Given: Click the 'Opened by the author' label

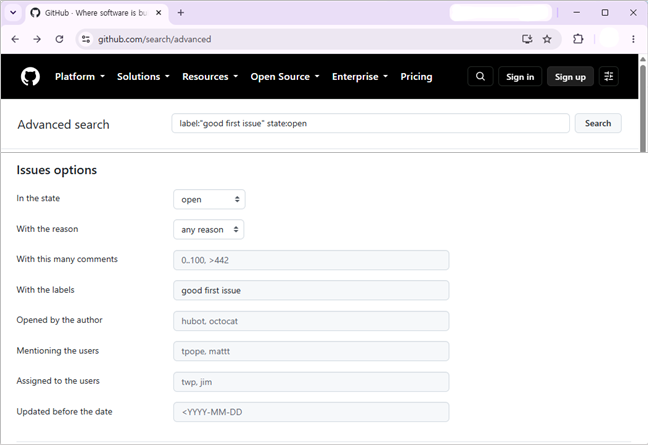Looking at the screenshot, I should coord(60,320).
